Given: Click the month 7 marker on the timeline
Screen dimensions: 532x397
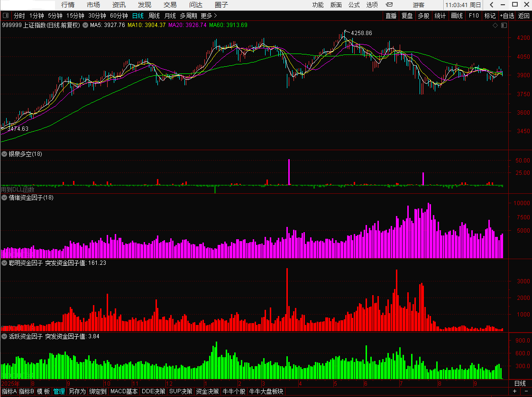Looking at the screenshot, I should [x=401, y=384].
